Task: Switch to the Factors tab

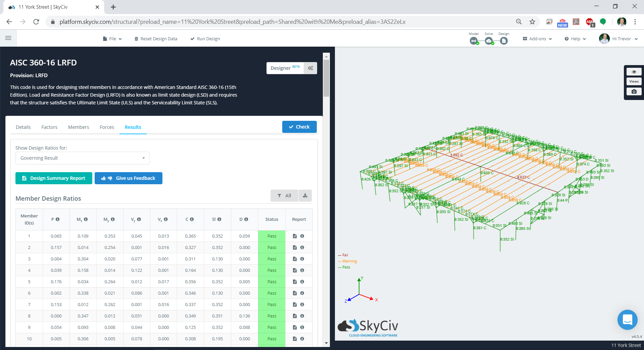Action: click(49, 127)
